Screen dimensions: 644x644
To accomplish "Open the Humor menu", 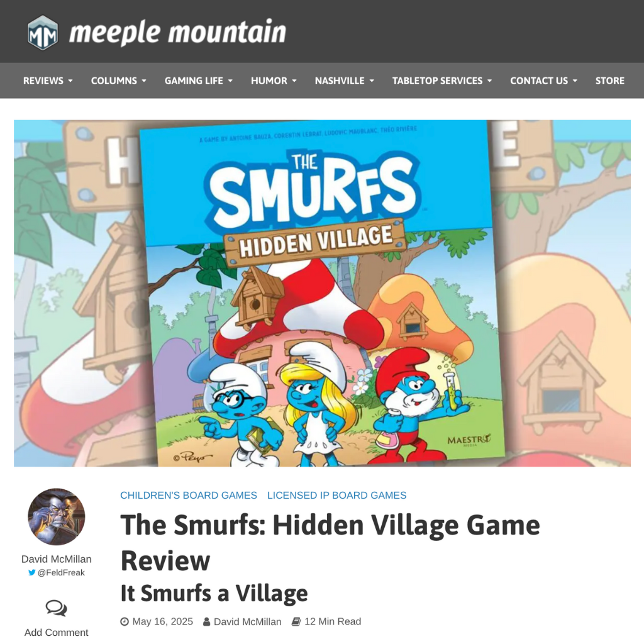I will point(274,81).
